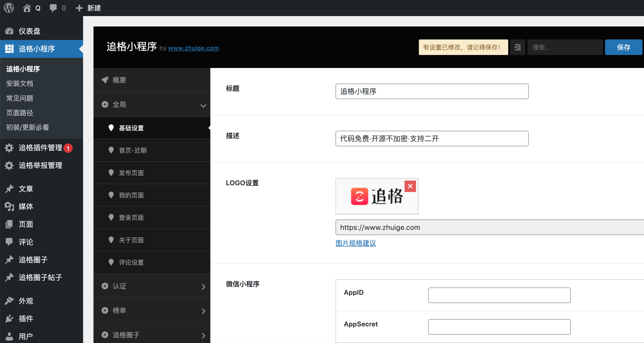Click the AppID input field
Screen dimensions: 644x343
[x=499, y=295]
